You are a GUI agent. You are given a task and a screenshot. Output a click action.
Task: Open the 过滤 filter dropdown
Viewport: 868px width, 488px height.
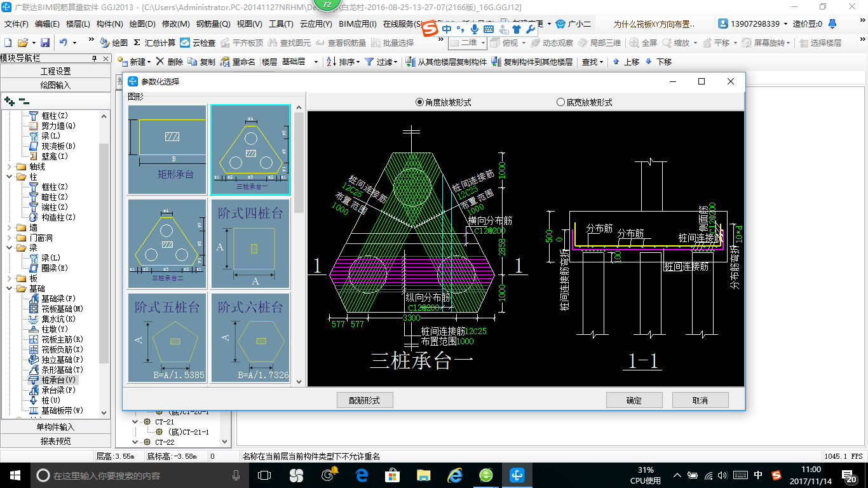pyautogui.click(x=396, y=62)
